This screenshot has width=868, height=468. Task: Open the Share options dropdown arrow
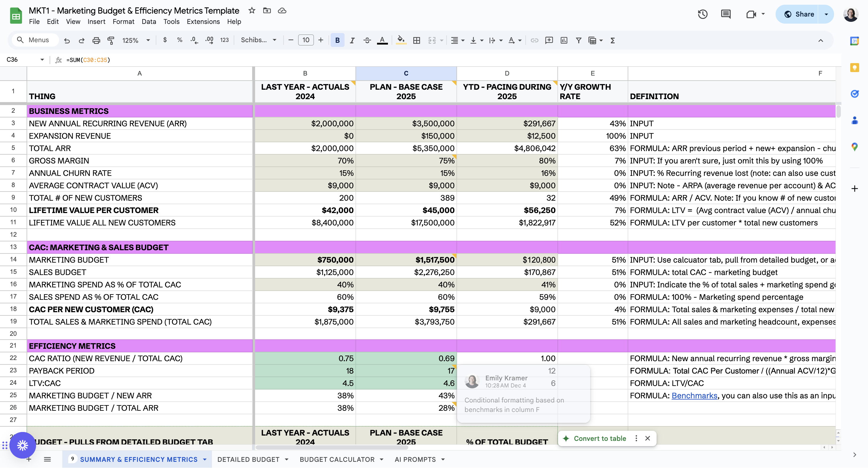[826, 14]
